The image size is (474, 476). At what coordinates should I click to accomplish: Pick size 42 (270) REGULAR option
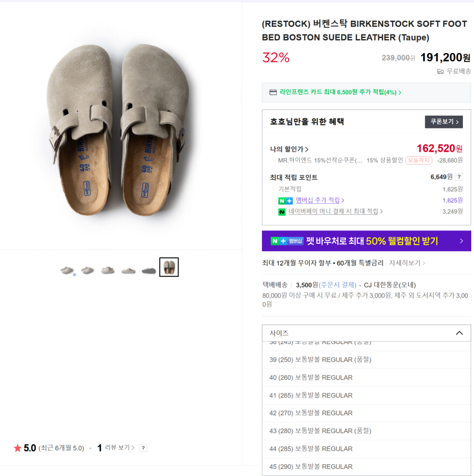point(311,414)
